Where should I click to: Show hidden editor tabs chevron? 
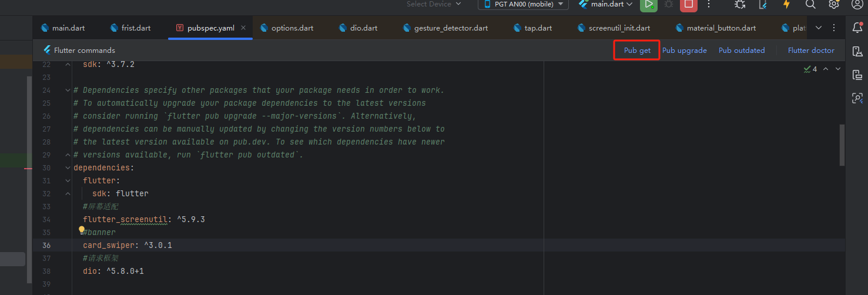[819, 28]
